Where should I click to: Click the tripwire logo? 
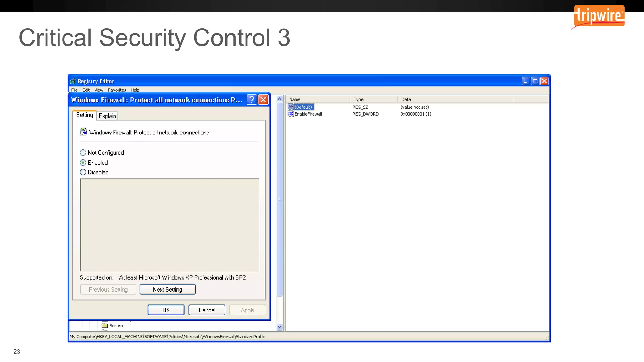point(599,16)
